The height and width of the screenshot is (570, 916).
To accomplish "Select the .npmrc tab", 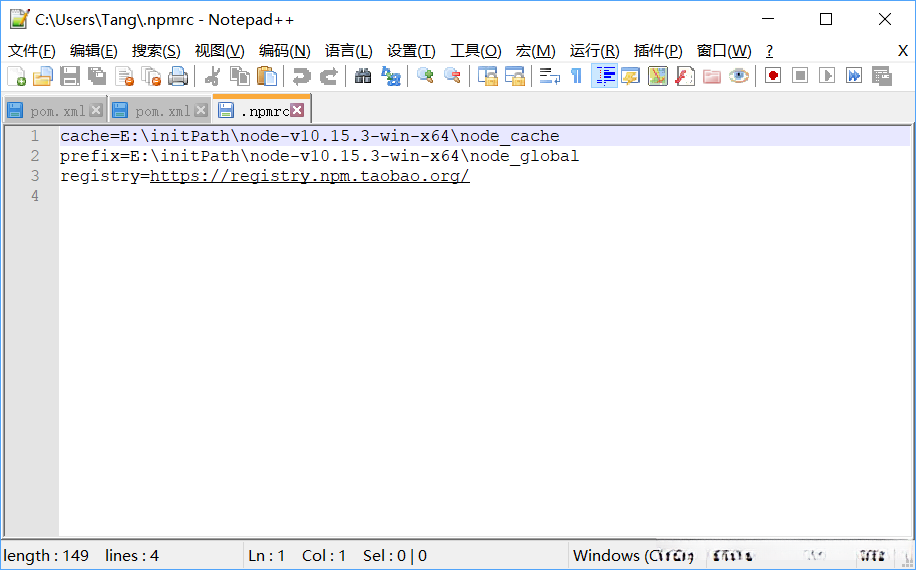I will point(262,110).
